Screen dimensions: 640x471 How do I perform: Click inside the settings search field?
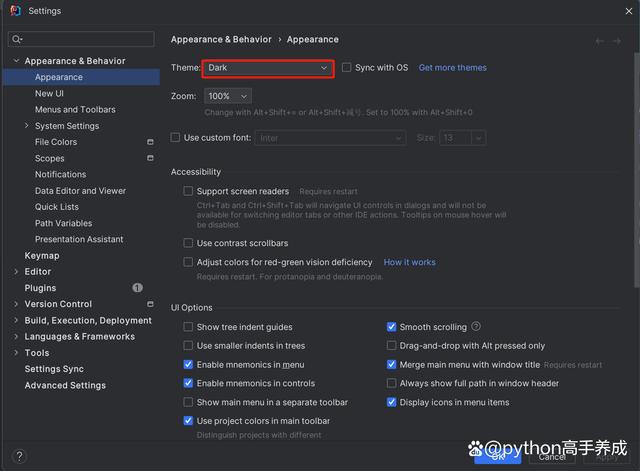point(85,40)
